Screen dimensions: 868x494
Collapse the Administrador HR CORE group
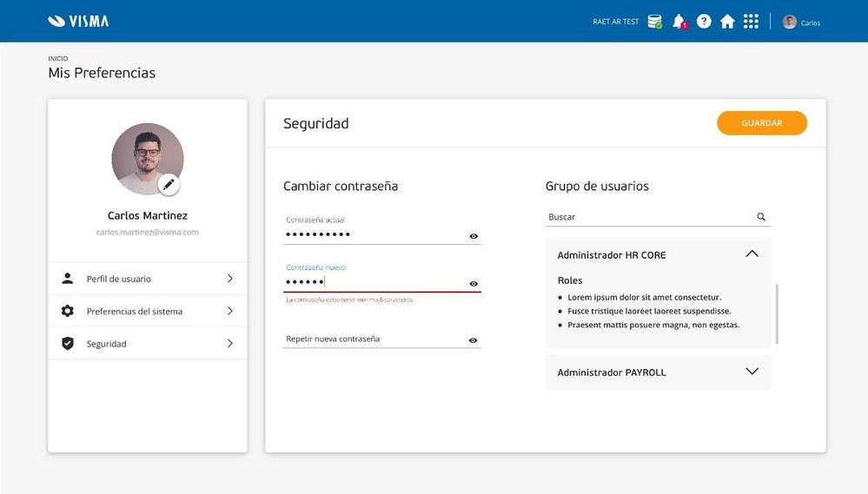pyautogui.click(x=752, y=254)
